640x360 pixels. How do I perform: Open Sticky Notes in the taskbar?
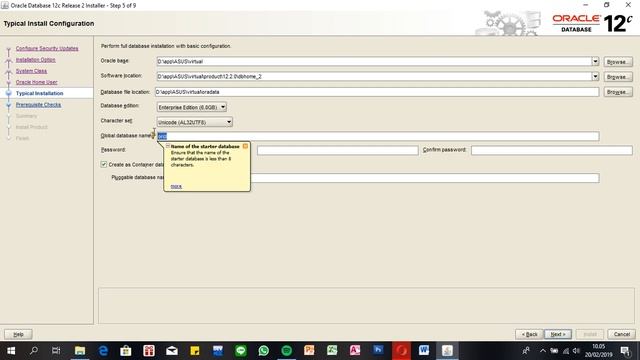click(195, 351)
